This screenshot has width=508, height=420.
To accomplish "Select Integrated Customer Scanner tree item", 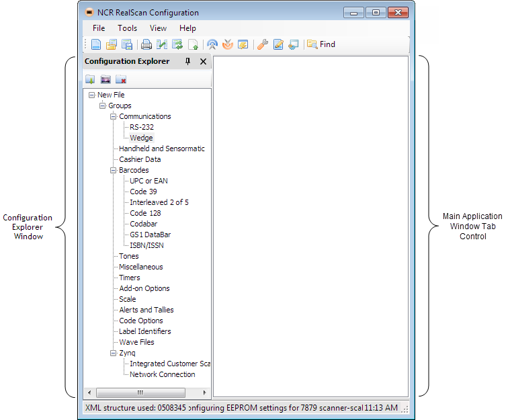I will point(170,364).
